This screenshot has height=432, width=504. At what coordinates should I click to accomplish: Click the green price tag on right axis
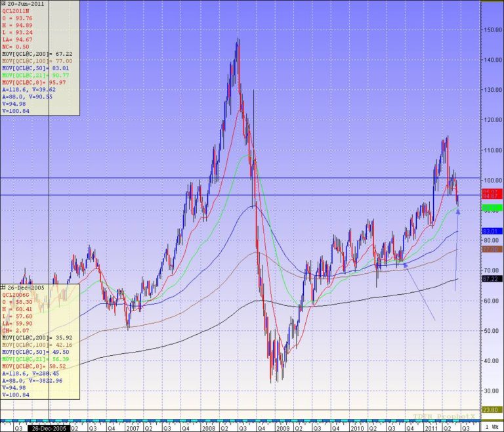click(x=492, y=207)
